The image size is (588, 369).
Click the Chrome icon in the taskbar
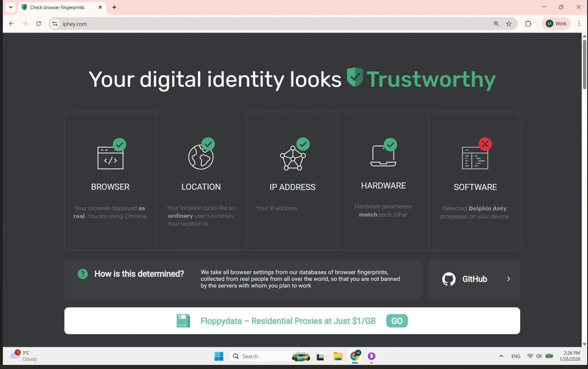355,356
